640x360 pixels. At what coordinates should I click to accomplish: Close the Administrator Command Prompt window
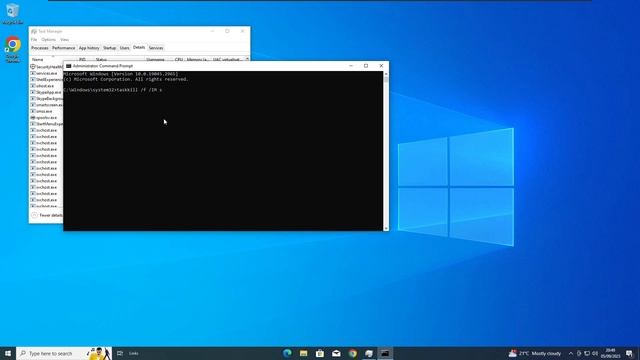pyautogui.click(x=381, y=66)
